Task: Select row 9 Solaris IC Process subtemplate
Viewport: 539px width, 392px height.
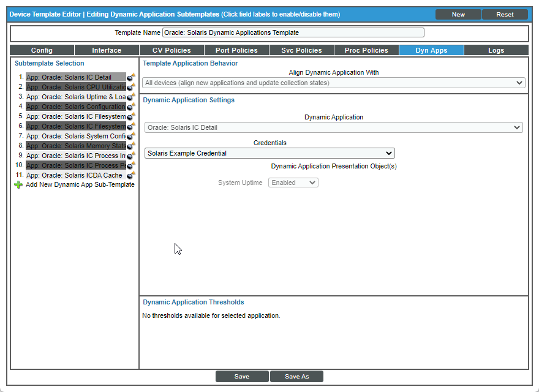Action: coord(76,156)
